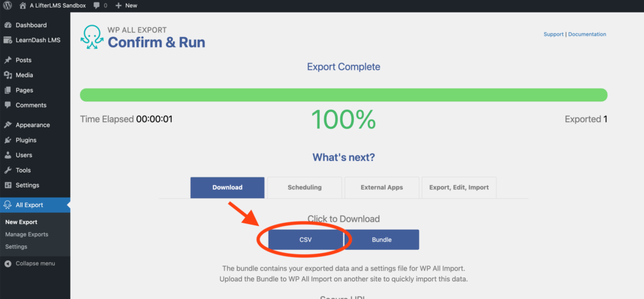Viewport: 644px width, 299px height.
Task: Select the New Export submenu item
Action: coord(21,222)
